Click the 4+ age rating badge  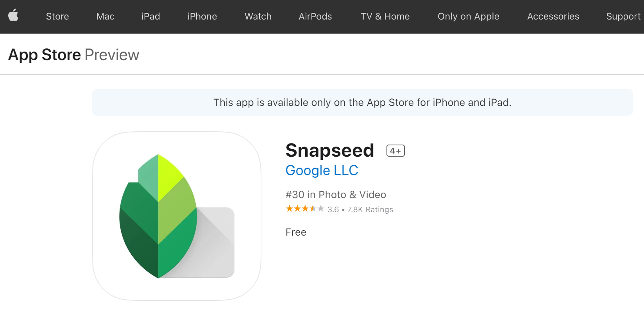pyautogui.click(x=395, y=150)
